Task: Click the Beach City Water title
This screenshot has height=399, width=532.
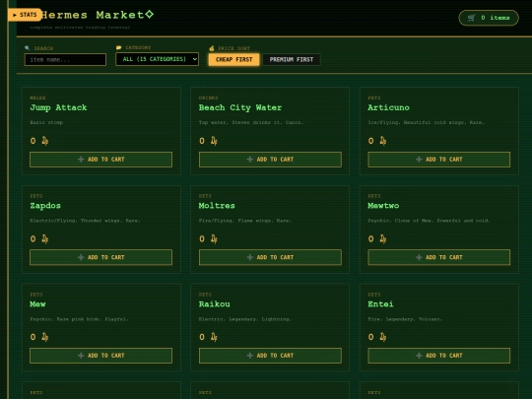Action: (x=240, y=108)
